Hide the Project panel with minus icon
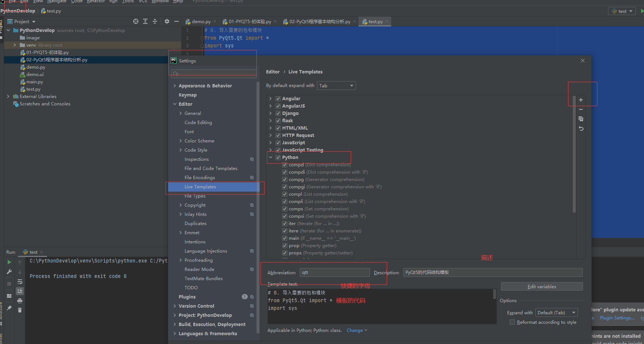This screenshot has width=644, height=344. click(177, 21)
